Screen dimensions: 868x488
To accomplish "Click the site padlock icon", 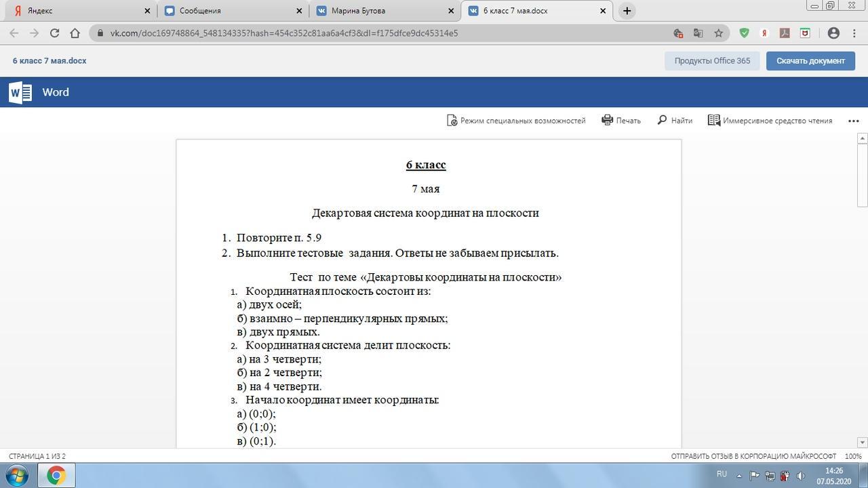I will tap(100, 33).
